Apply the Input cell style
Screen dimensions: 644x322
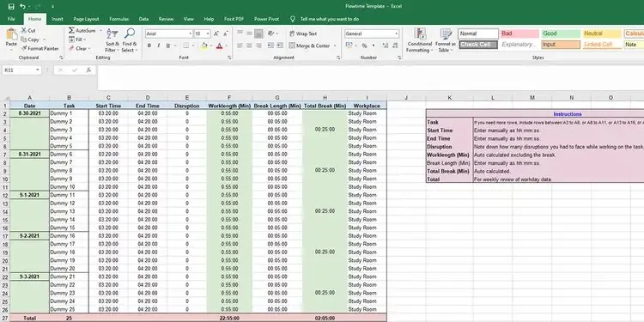(x=561, y=45)
